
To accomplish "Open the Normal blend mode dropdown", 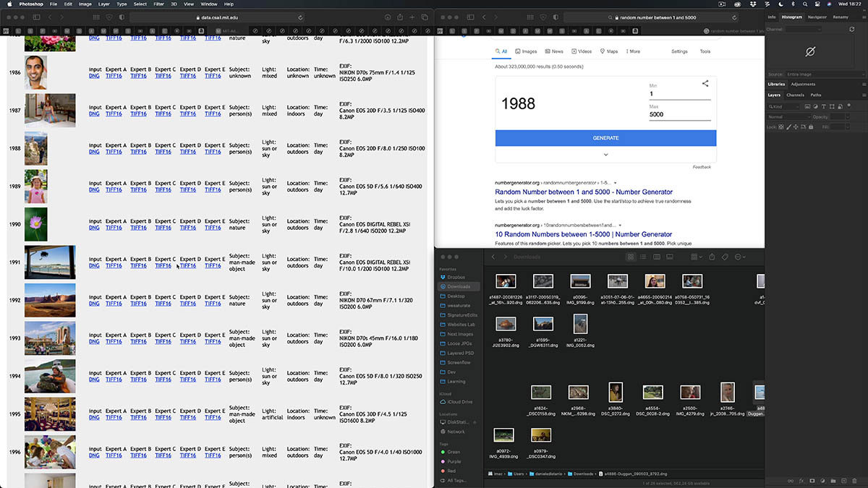I will point(789,116).
